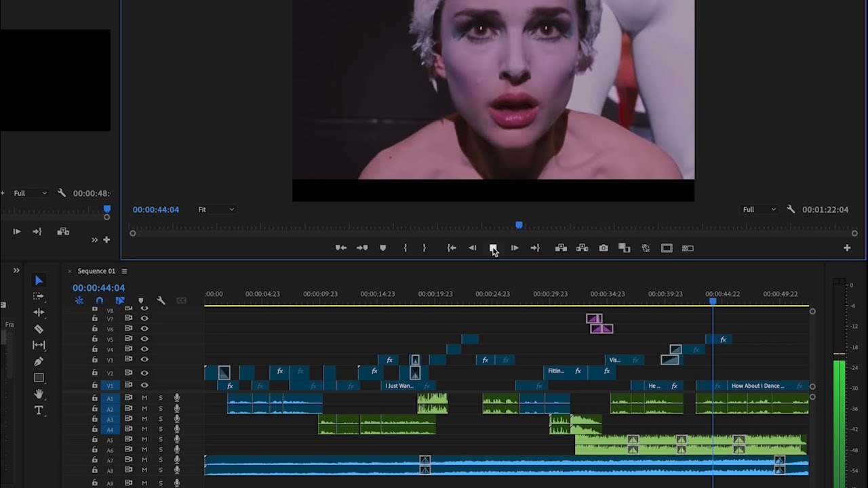Open the Program monitor Button Editor plus
The image size is (868, 488).
[x=847, y=248]
